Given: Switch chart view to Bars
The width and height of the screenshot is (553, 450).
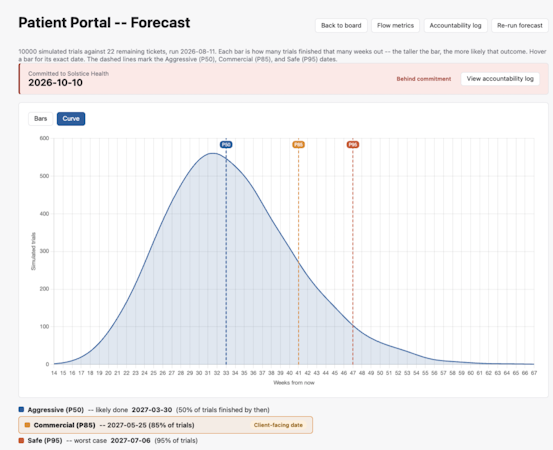Looking at the screenshot, I should click(41, 119).
